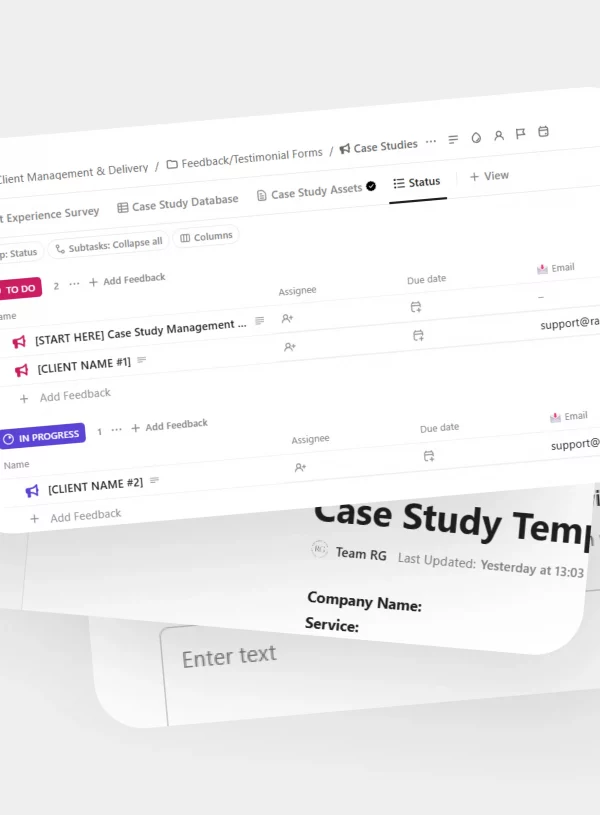Click the Team RG avatar
The width and height of the screenshot is (600, 815).
point(319,549)
